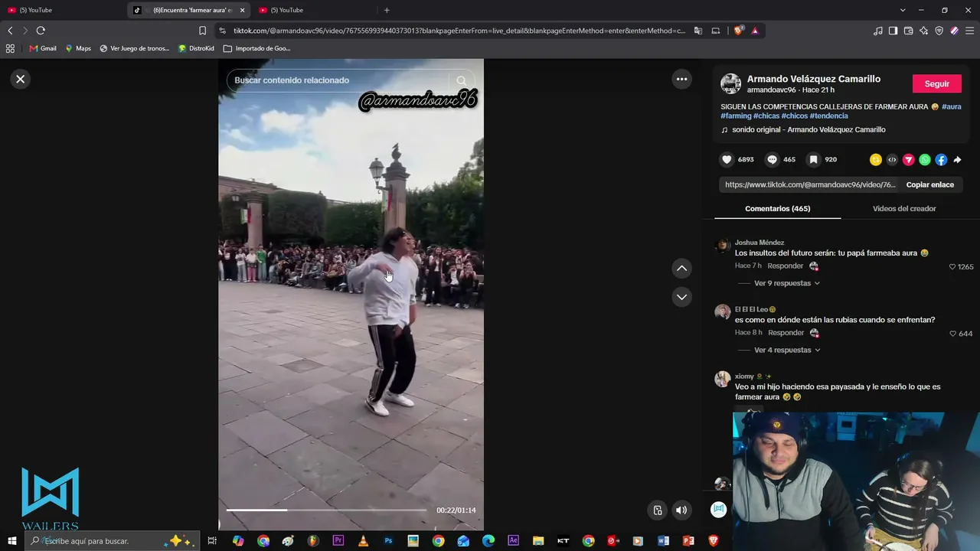
Task: Open the Brave Wallet icon
Action: click(908, 31)
